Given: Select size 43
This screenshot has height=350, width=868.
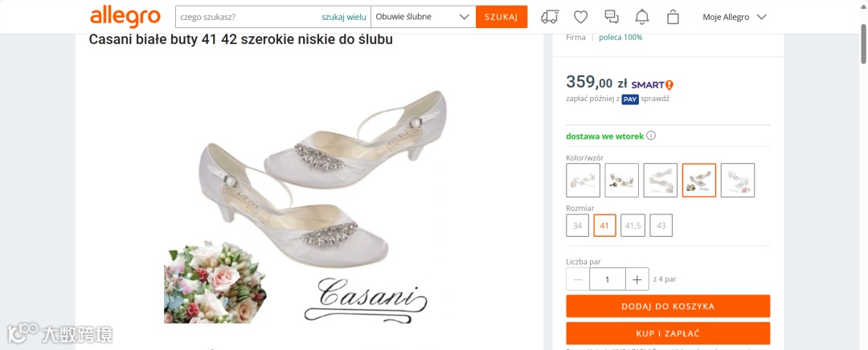Looking at the screenshot, I should (661, 226).
